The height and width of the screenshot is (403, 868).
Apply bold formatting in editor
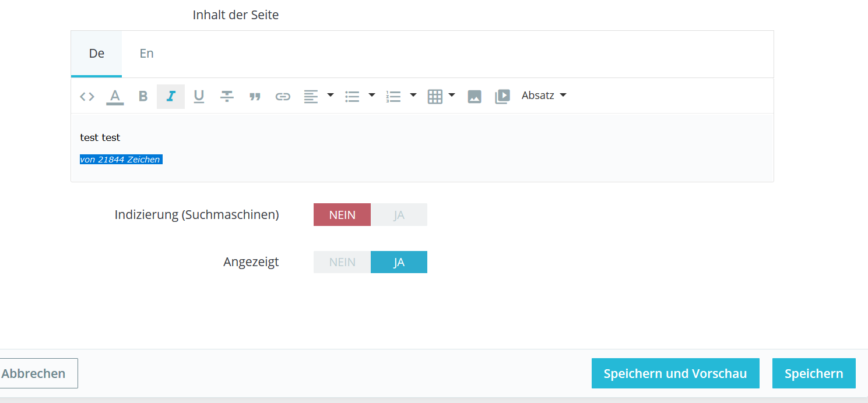pyautogui.click(x=143, y=97)
